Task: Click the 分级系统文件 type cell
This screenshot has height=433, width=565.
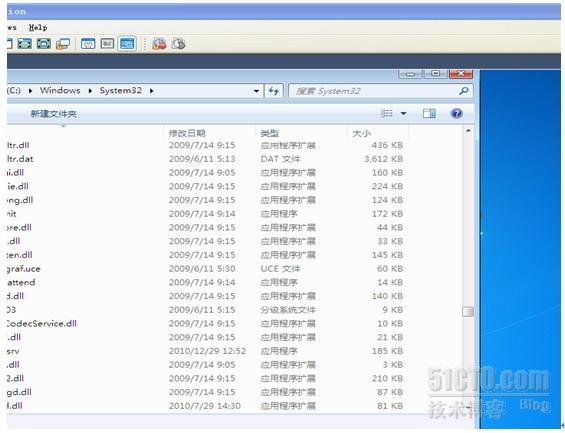Action: (288, 310)
